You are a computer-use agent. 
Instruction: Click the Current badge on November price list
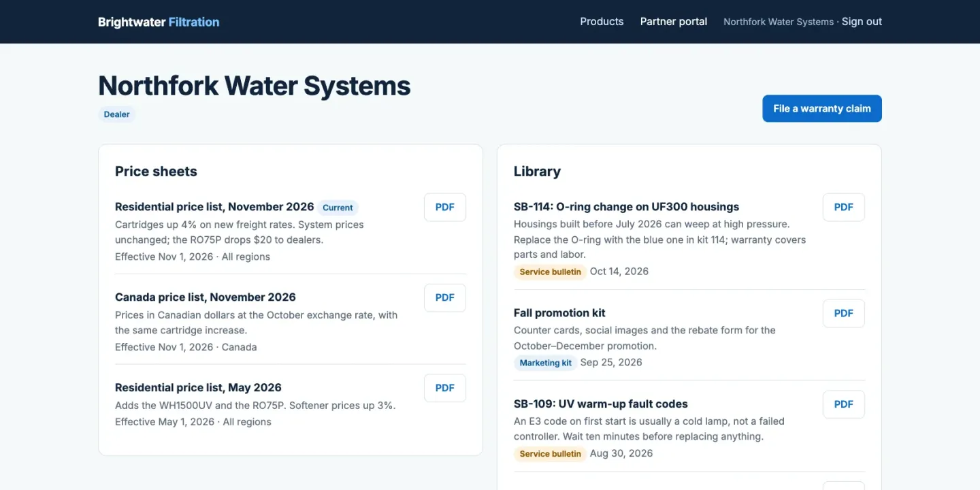pyautogui.click(x=338, y=208)
